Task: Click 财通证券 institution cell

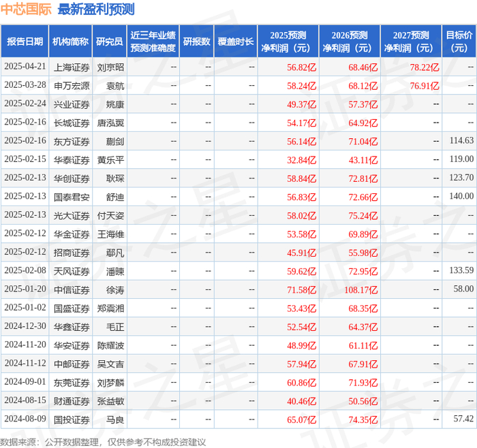Action: (72, 401)
